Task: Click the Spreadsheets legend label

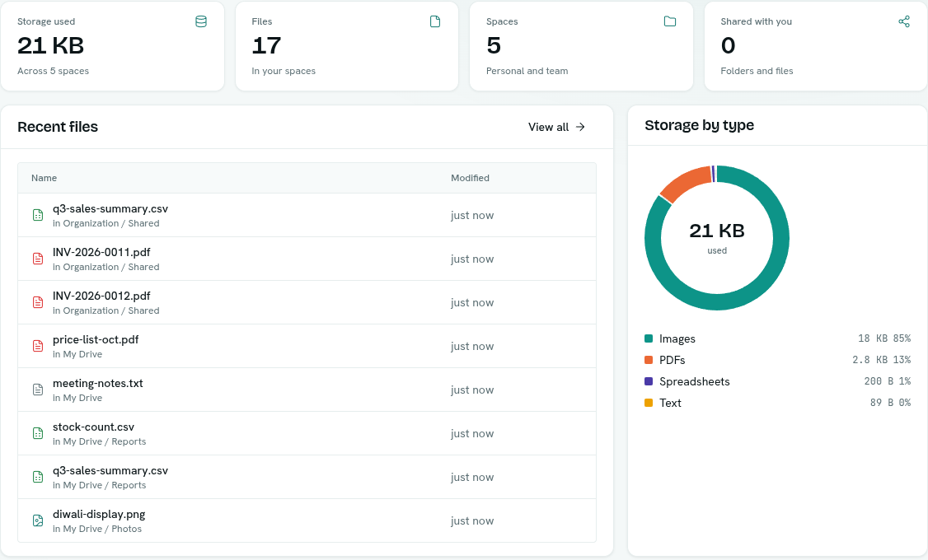Action: pyautogui.click(x=694, y=381)
